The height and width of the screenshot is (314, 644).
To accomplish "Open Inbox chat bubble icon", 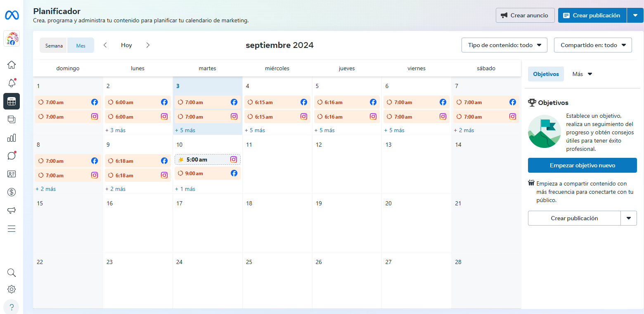I will [12, 156].
